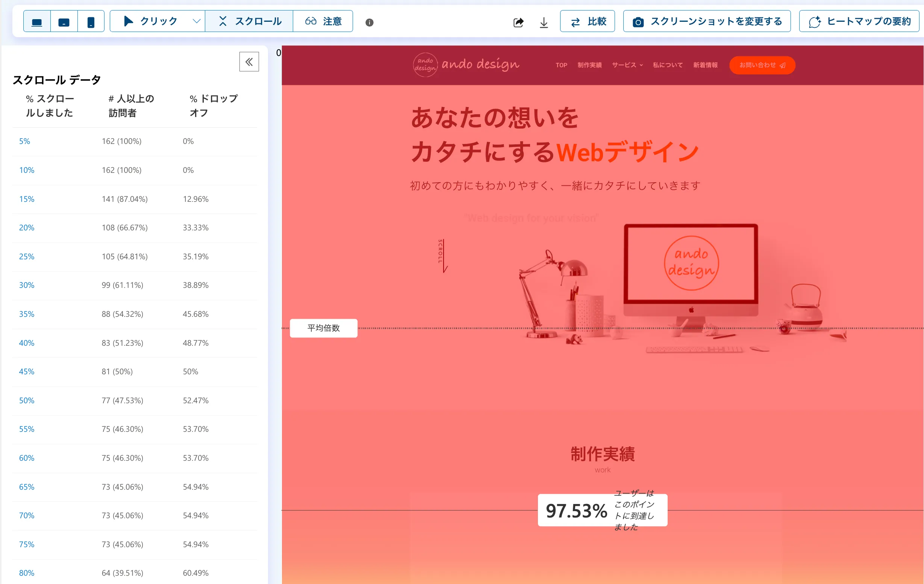Click the info circle icon
The image size is (924, 584).
(369, 22)
